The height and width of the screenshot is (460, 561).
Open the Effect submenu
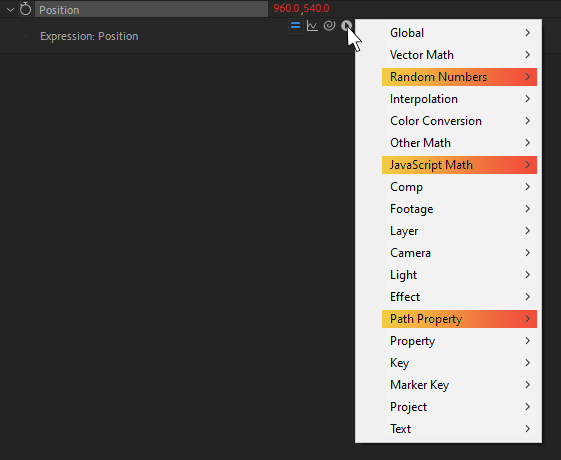459,297
